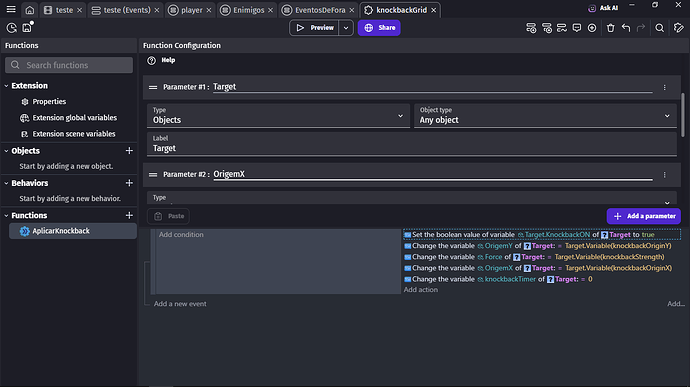690x387 pixels.
Task: Click the Share button
Action: click(x=379, y=28)
